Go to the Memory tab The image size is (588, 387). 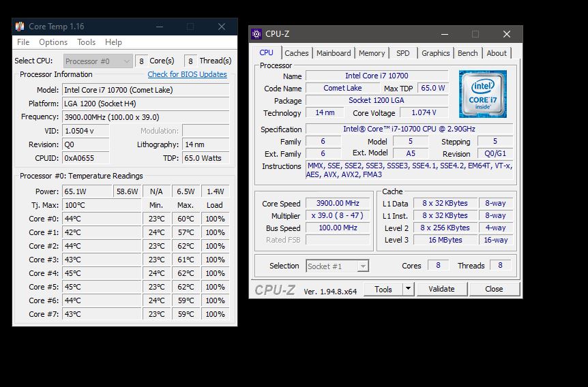pyautogui.click(x=372, y=53)
